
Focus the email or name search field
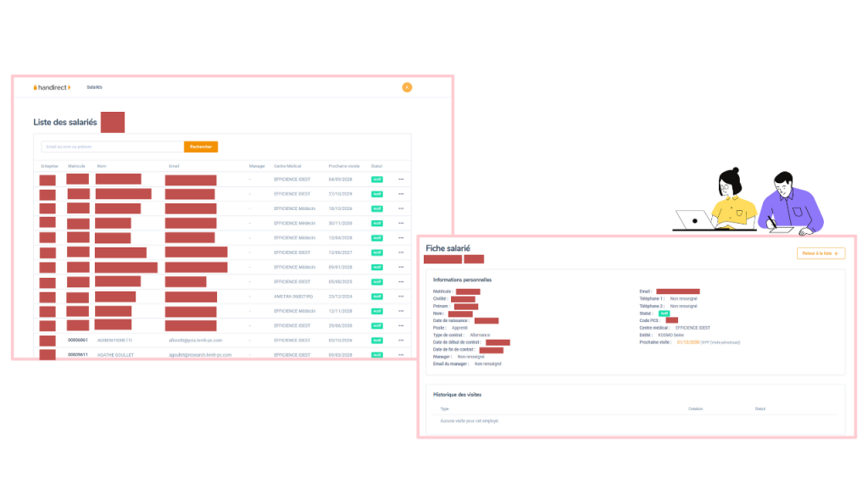[112, 147]
